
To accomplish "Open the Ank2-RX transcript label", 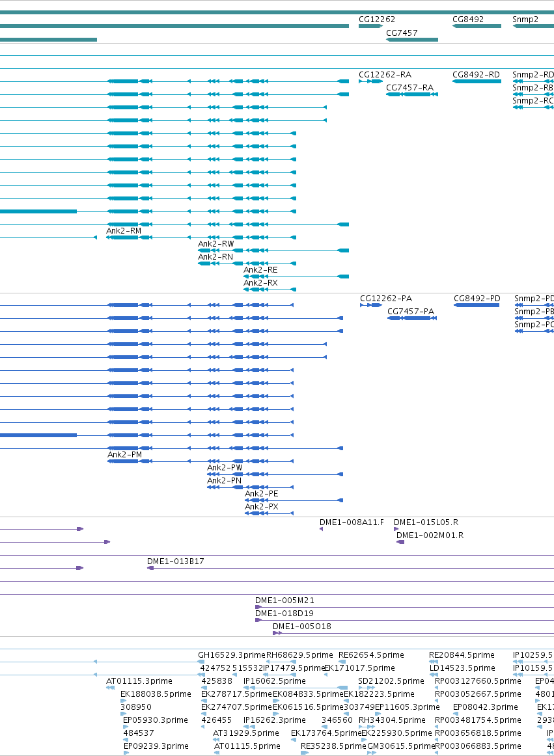I will [x=260, y=283].
